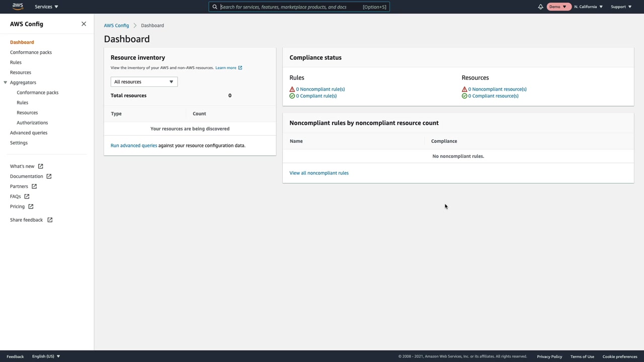The width and height of the screenshot is (644, 362).
Task: Open Pricing link in sidebar
Action: coord(17,207)
